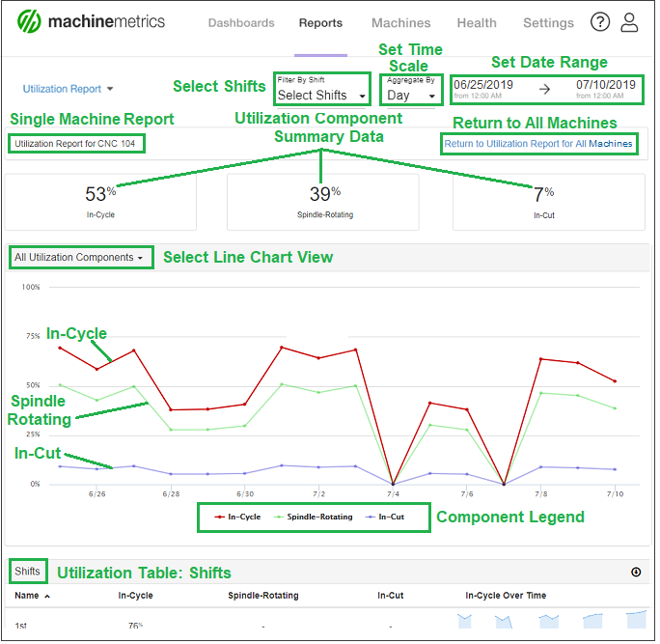The image size is (660, 644).
Task: Open the Dashboards tab
Action: (243, 23)
